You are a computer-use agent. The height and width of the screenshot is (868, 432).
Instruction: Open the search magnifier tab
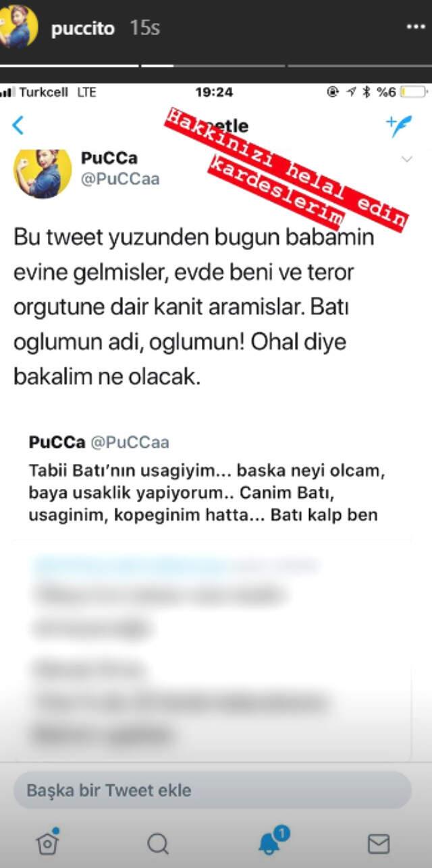157,842
